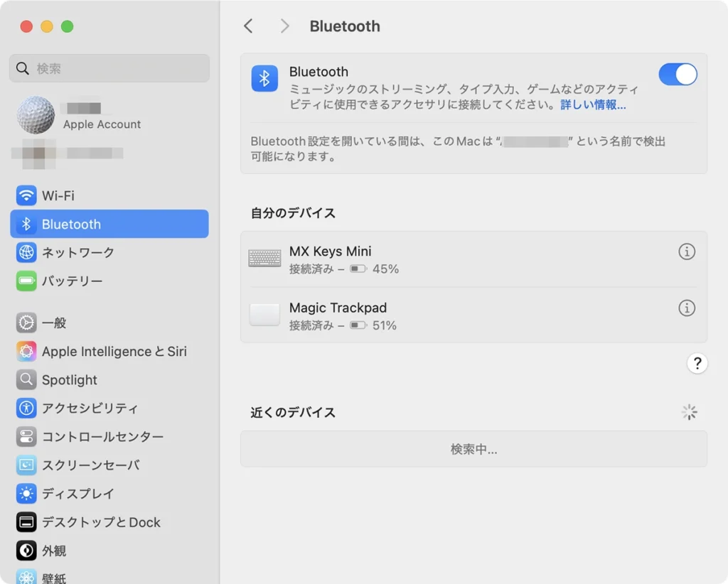Click the help question mark button
The height and width of the screenshot is (584, 728).
click(x=697, y=363)
